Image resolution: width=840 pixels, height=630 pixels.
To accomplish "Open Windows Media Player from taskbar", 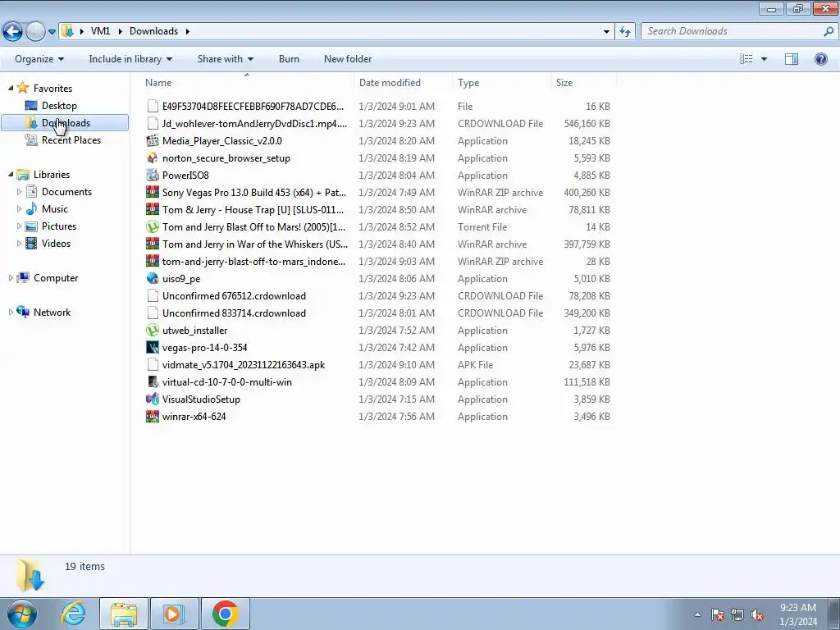I will tap(174, 614).
